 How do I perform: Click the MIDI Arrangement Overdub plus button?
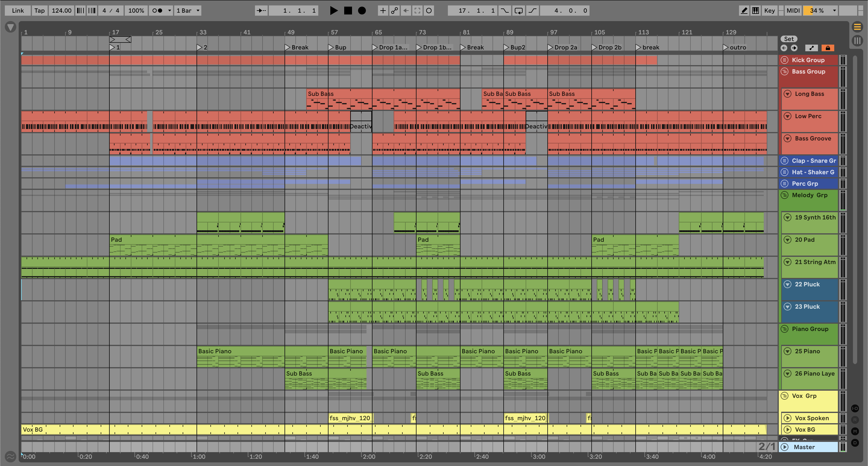click(x=383, y=11)
